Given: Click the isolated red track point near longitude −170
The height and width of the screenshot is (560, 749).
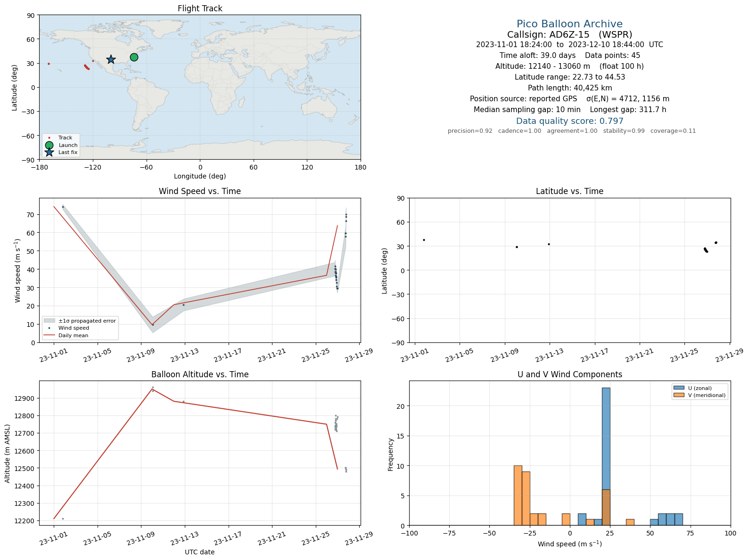Looking at the screenshot, I should (49, 64).
